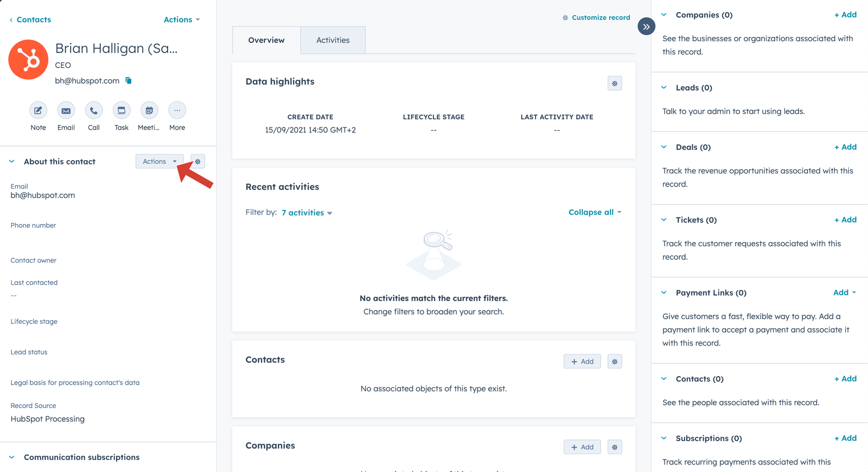Click the Record Source value HubSpot Processing
This screenshot has width=868, height=472.
pos(48,419)
